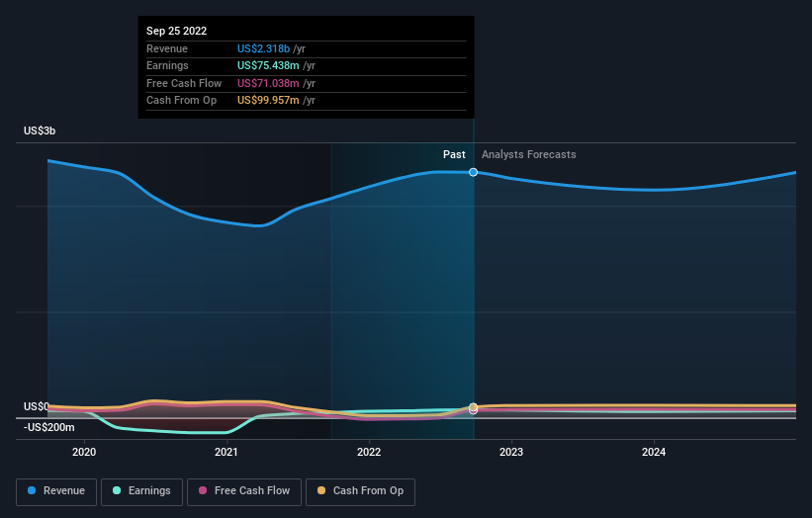Click the Earnings row label in tooltip
Viewport: 812px width, 518px height.
click(x=167, y=65)
